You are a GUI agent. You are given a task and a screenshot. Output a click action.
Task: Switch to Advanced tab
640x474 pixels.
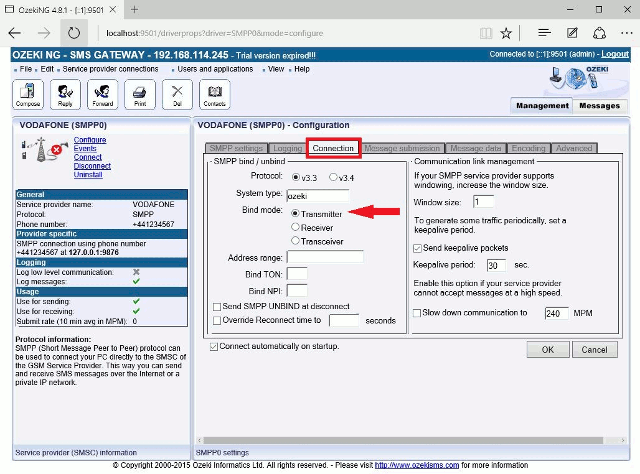click(x=574, y=148)
